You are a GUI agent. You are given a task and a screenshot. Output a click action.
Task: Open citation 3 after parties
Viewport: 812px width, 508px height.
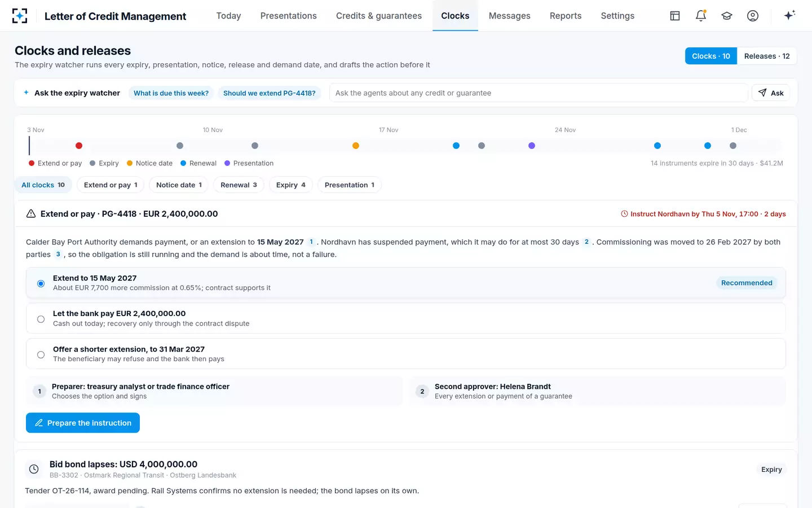pyautogui.click(x=58, y=255)
